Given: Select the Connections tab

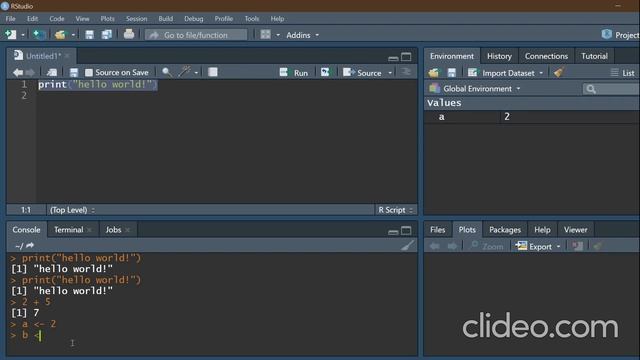Looking at the screenshot, I should click(x=546, y=56).
